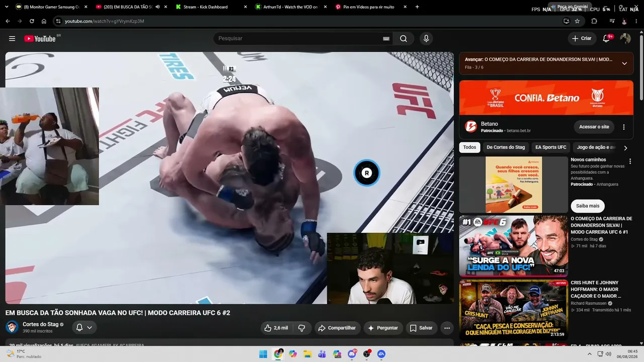Image resolution: width=644 pixels, height=362 pixels.
Task: Filter by De Cortes do Stag chip
Action: (506, 147)
